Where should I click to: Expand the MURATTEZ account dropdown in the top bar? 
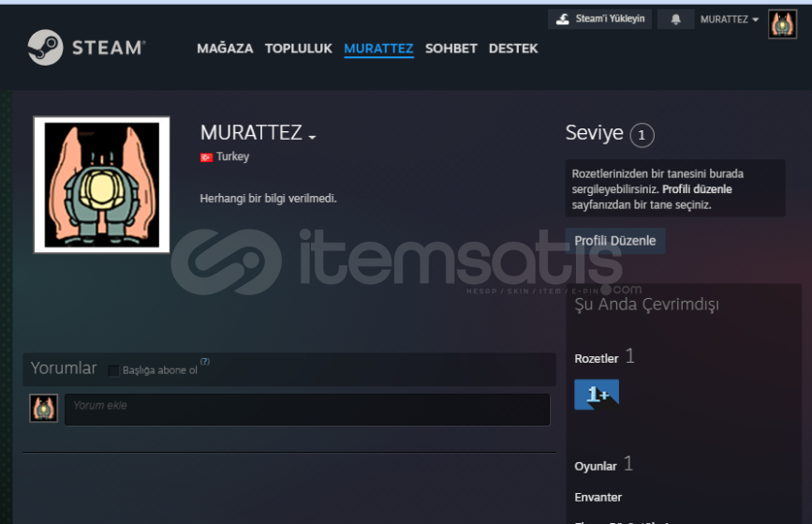click(x=730, y=19)
